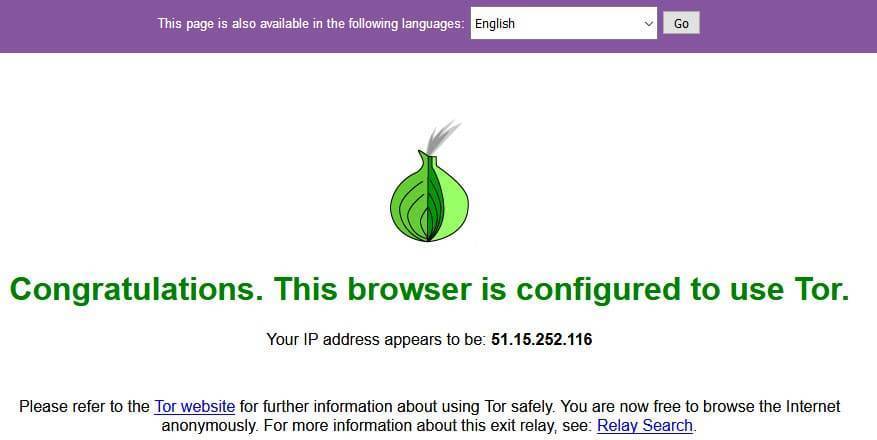Image resolution: width=877 pixels, height=440 pixels.
Task: Click the chevron arrow of language selector
Action: [648, 24]
